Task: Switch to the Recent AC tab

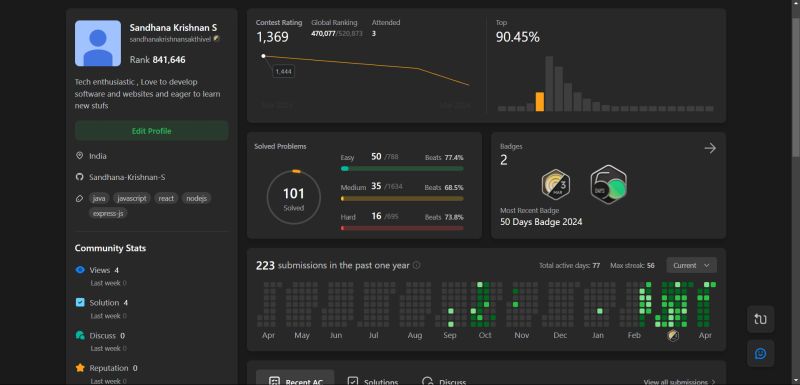Action: tap(295, 379)
